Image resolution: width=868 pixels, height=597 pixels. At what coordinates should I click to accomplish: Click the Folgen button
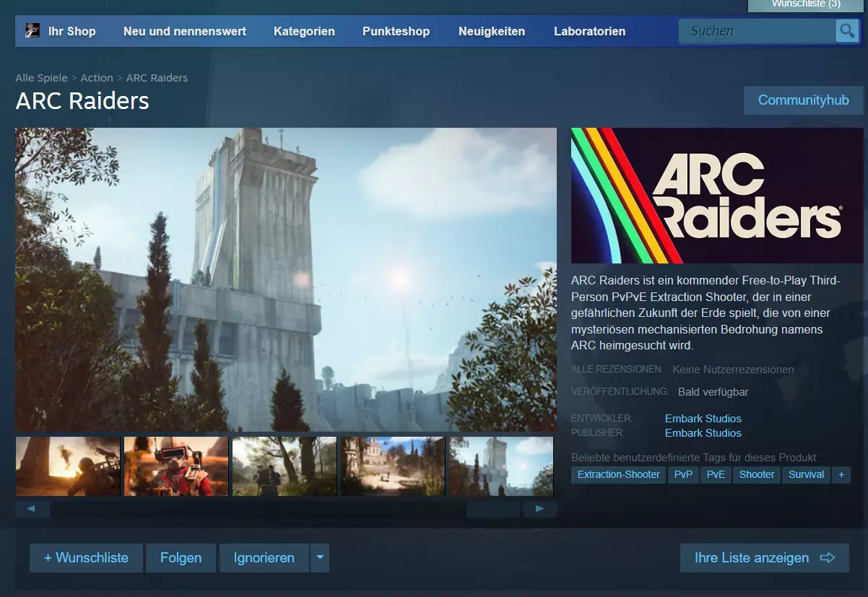[x=181, y=558]
